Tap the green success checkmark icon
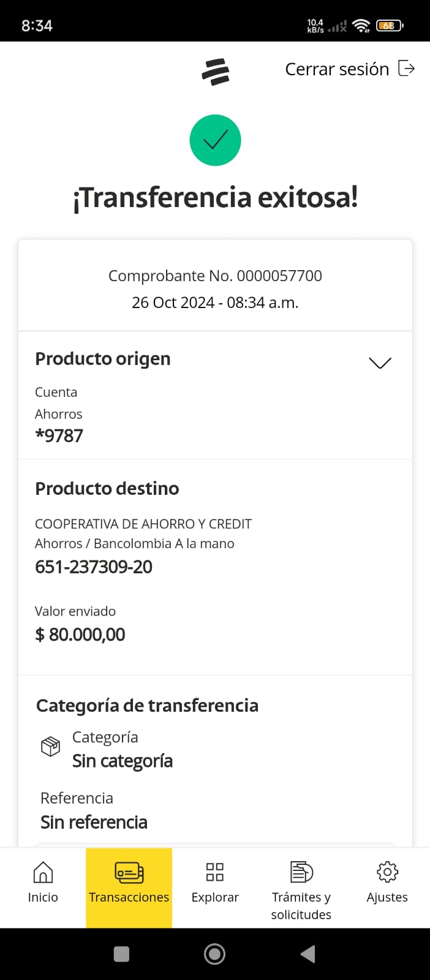The width and height of the screenshot is (430, 980). tap(215, 140)
